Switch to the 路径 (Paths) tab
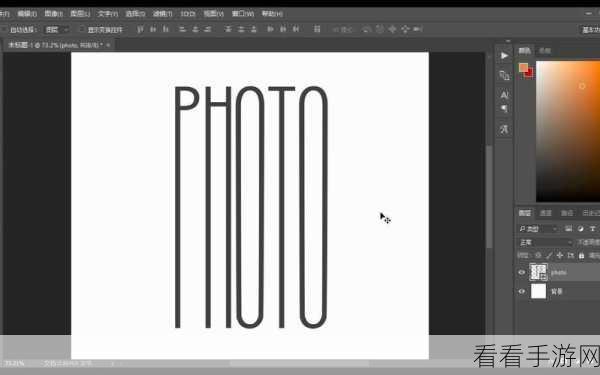Image resolution: width=600 pixels, height=375 pixels. coord(567,213)
